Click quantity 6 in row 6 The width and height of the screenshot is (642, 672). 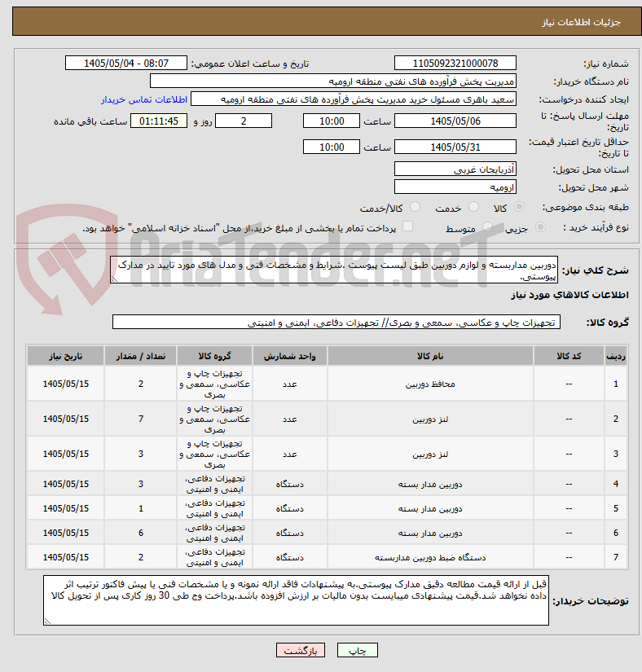pyautogui.click(x=141, y=533)
